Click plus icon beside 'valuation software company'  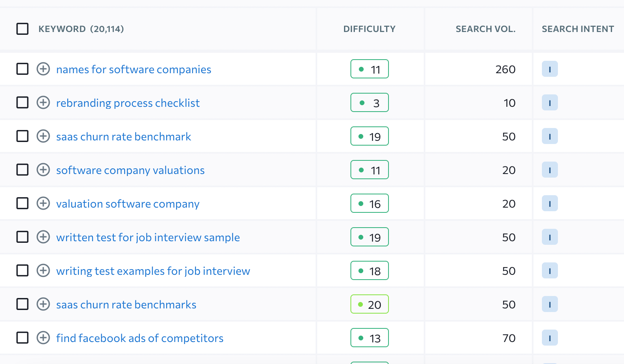43,203
